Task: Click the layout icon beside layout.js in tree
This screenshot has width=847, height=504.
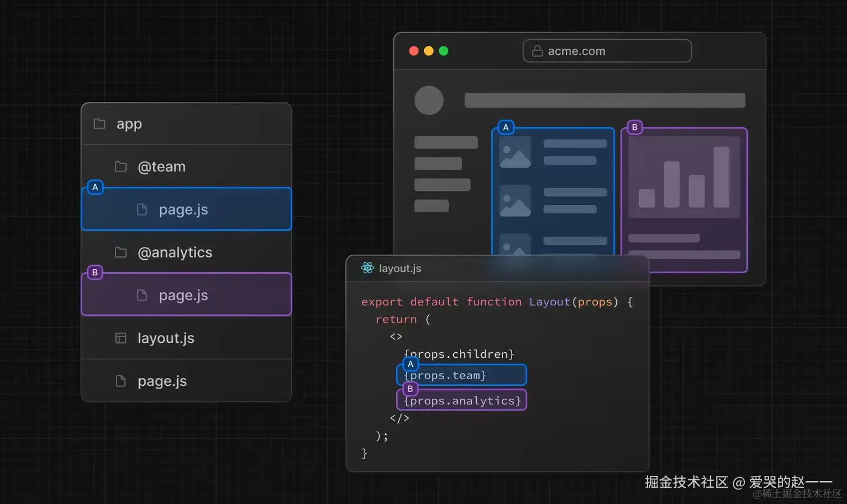Action: [120, 338]
